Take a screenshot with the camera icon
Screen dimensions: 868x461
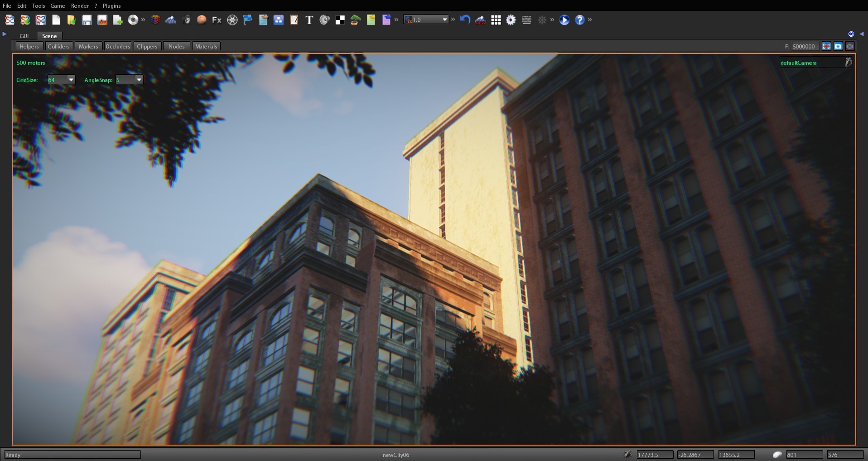[x=838, y=46]
